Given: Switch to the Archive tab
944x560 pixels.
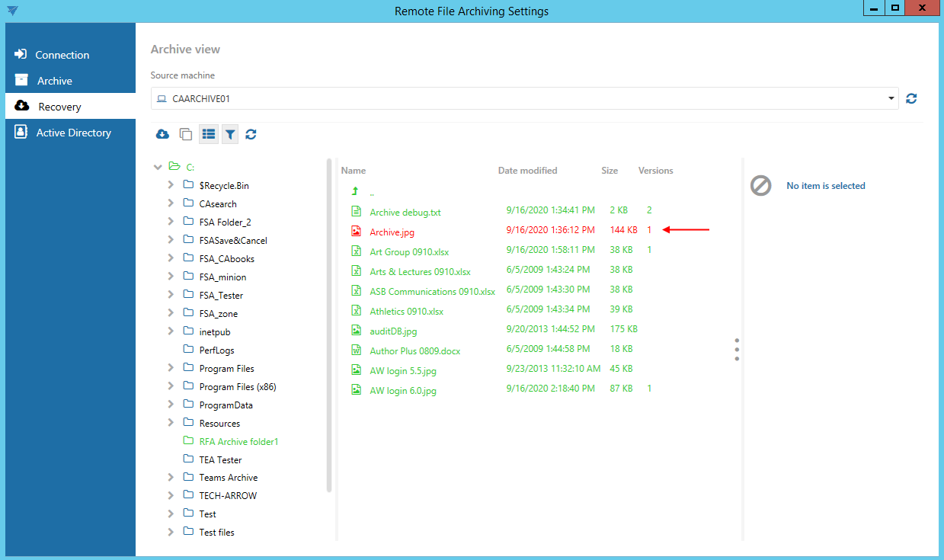Looking at the screenshot, I should 55,81.
